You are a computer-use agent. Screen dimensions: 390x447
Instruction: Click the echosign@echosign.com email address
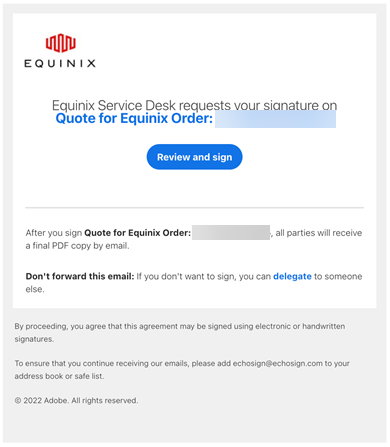coord(277,363)
